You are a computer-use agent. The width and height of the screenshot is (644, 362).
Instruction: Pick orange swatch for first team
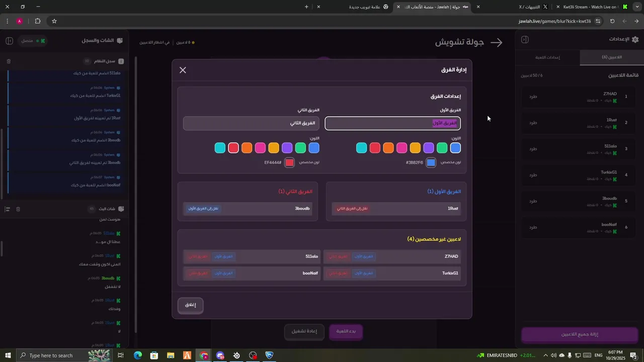[x=388, y=148]
